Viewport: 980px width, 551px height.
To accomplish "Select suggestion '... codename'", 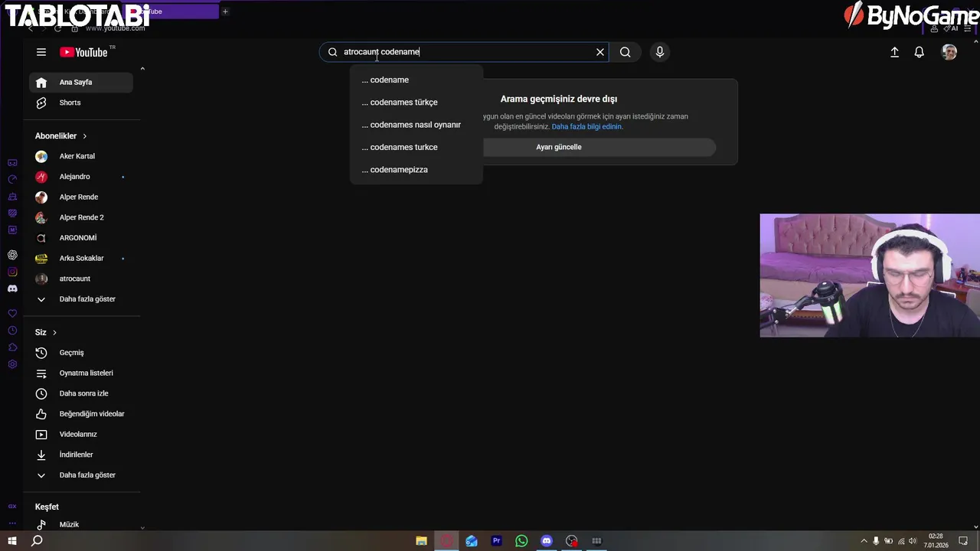I will tap(416, 80).
